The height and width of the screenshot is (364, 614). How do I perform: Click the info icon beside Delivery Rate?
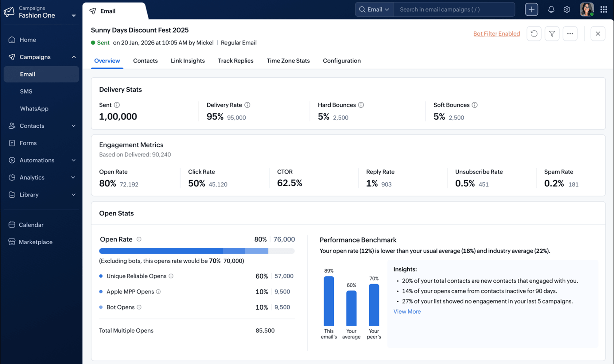pyautogui.click(x=247, y=105)
